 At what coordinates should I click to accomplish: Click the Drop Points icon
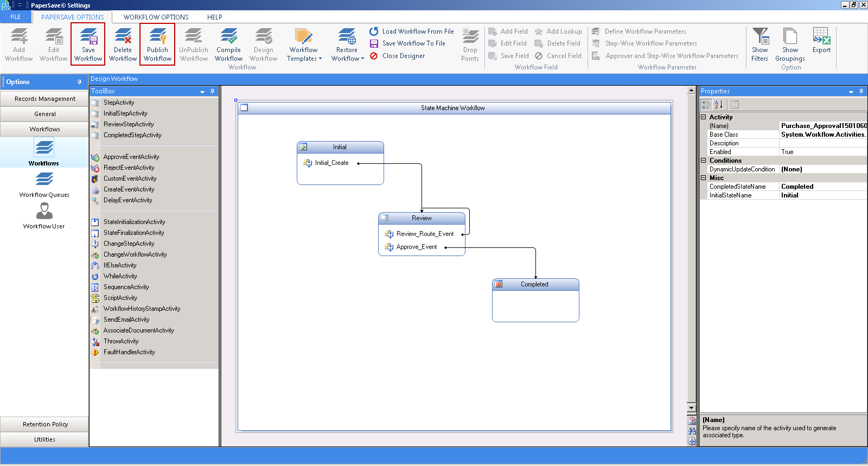(x=470, y=44)
